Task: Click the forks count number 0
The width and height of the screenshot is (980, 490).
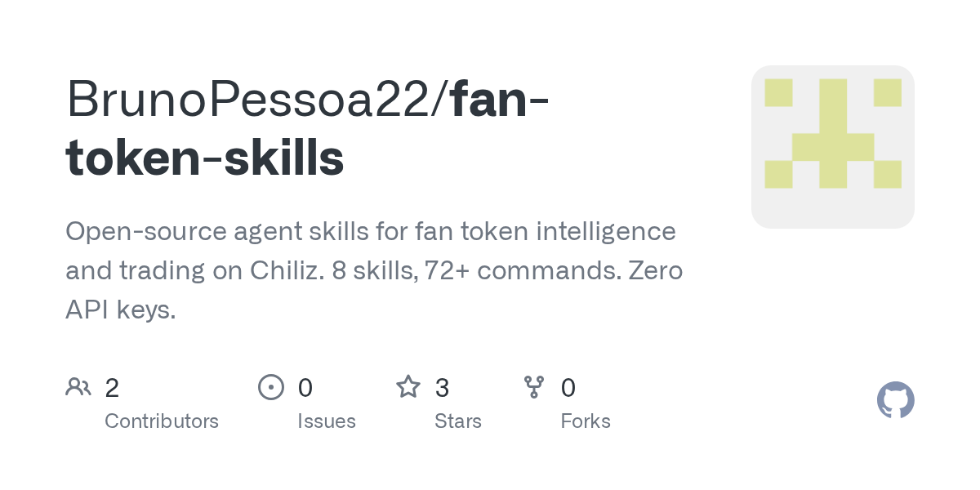Action: point(568,388)
